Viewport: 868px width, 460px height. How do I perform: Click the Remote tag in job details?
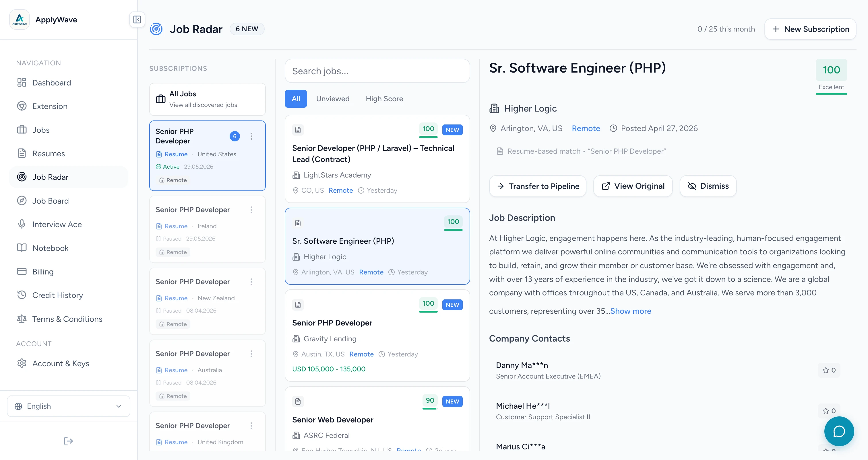coord(586,128)
